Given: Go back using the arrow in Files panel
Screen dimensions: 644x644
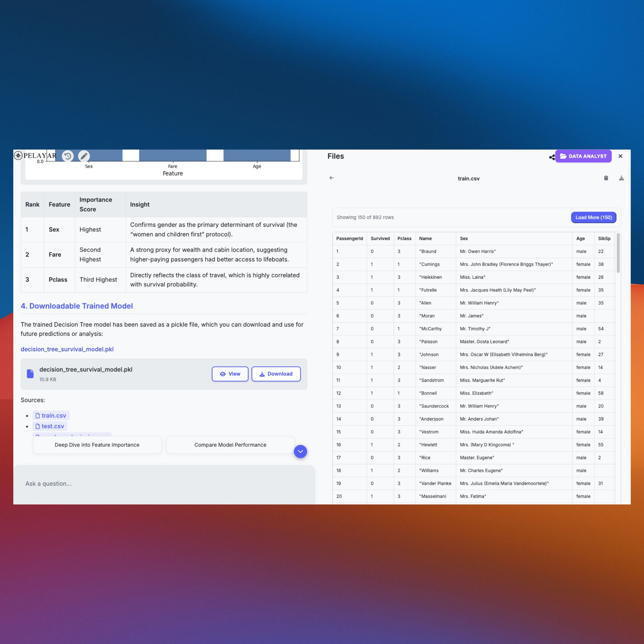Looking at the screenshot, I should (x=332, y=178).
